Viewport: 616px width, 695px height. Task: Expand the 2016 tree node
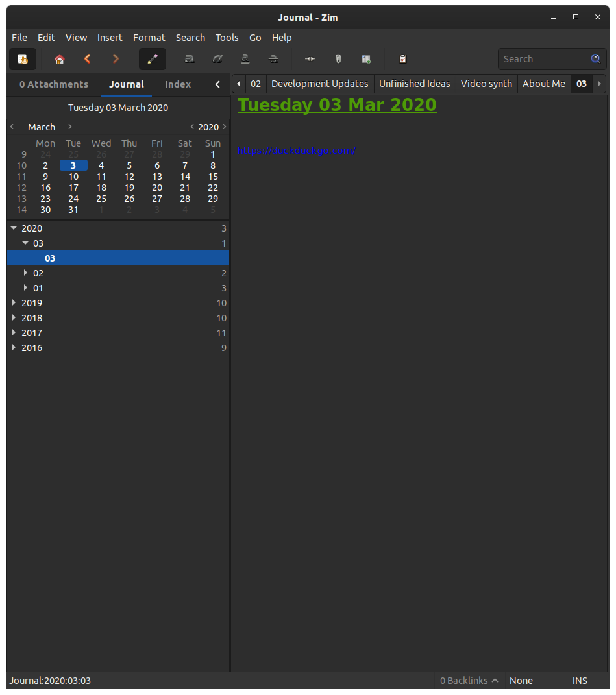(x=14, y=348)
